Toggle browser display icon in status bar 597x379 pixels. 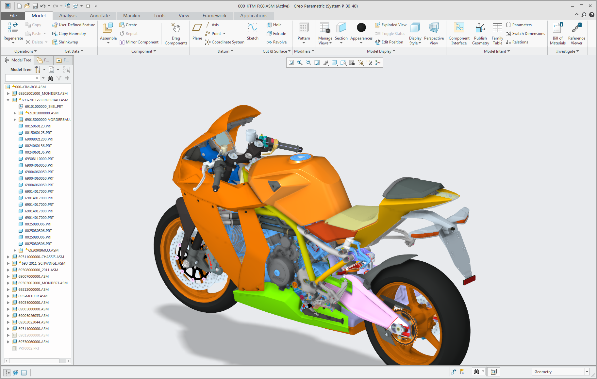point(16,373)
